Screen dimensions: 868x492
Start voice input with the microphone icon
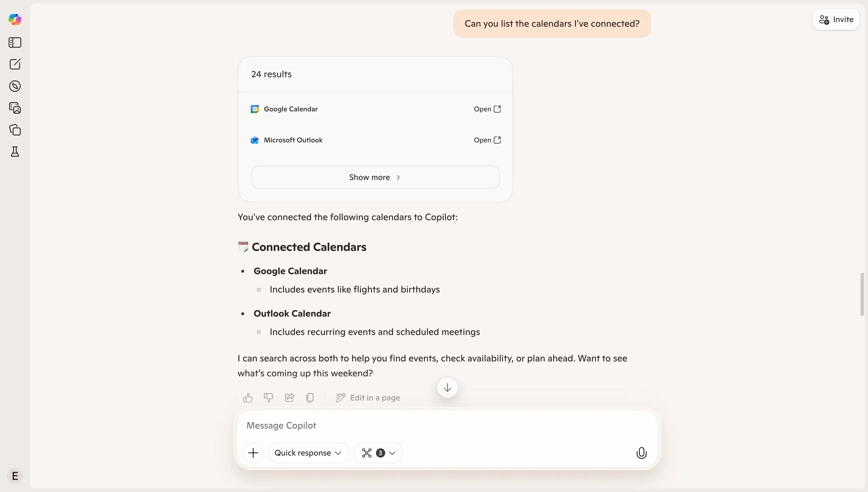click(x=641, y=452)
